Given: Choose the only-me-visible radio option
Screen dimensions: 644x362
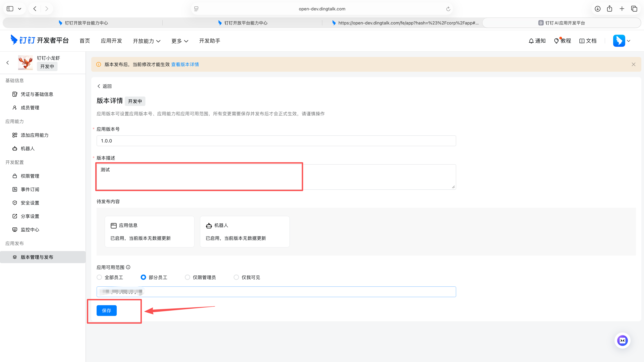Looking at the screenshot, I should pyautogui.click(x=236, y=277).
